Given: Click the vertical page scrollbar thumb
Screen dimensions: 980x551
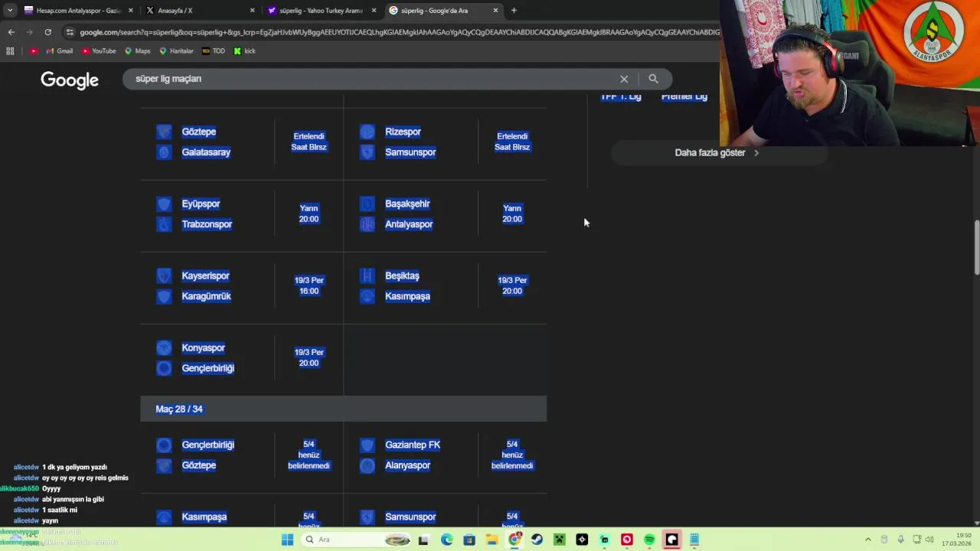Looking at the screenshot, I should click(x=976, y=247).
